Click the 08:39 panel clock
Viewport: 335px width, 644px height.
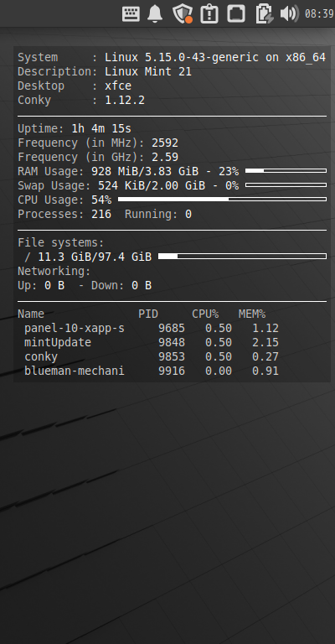pos(319,14)
